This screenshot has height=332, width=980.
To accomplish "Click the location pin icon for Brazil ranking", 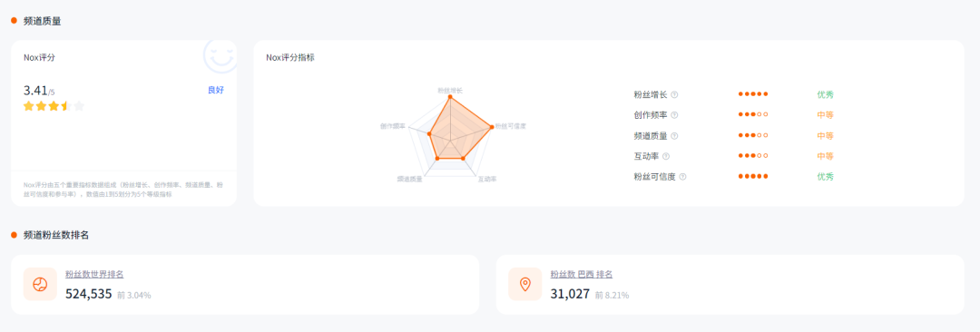I will [x=525, y=285].
